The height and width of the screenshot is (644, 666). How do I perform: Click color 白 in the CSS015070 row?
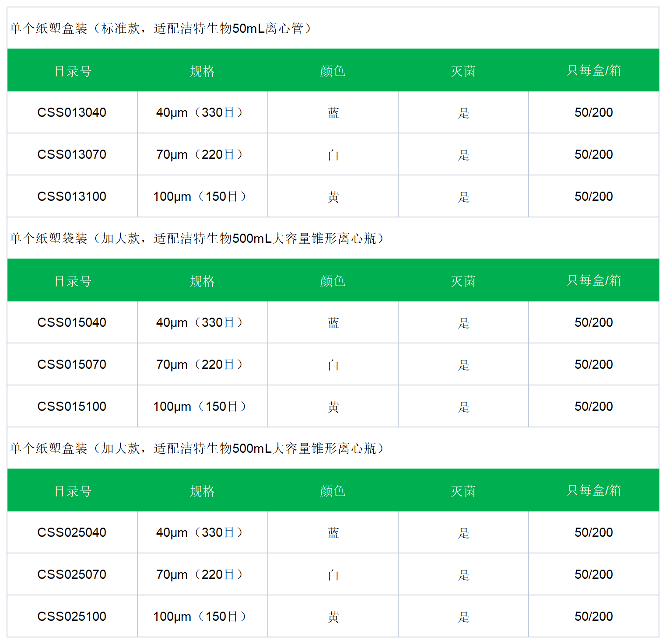pyautogui.click(x=333, y=365)
